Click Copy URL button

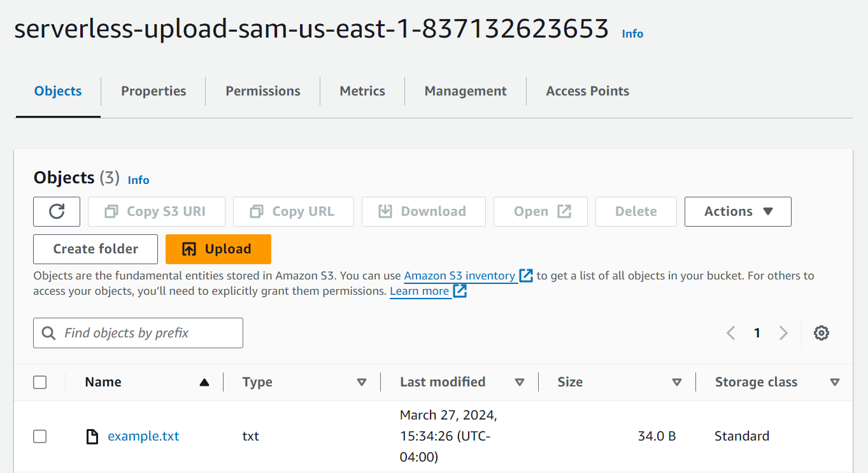pyautogui.click(x=294, y=211)
